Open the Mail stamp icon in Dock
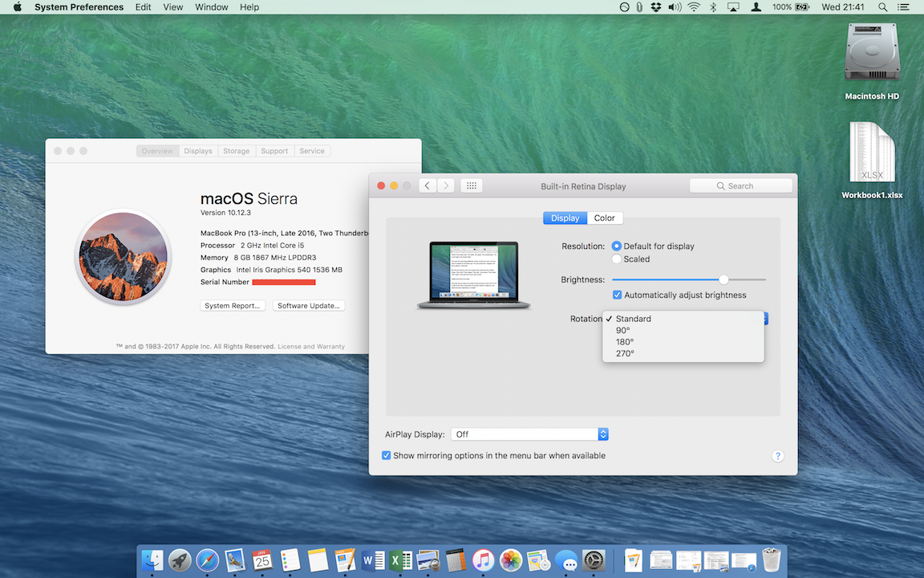The width and height of the screenshot is (924, 578). pos(234,560)
